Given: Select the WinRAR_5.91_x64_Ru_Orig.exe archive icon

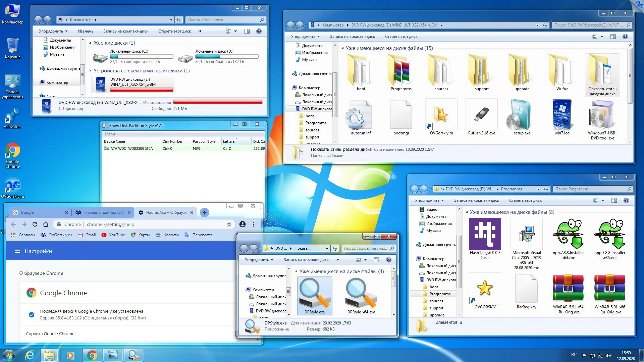Looking at the screenshot, I should tap(568, 288).
